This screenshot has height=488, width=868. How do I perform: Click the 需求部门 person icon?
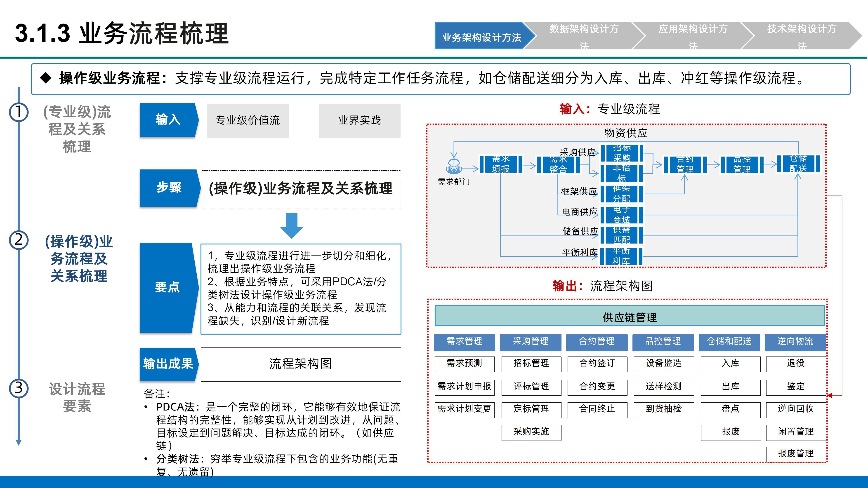[453, 166]
